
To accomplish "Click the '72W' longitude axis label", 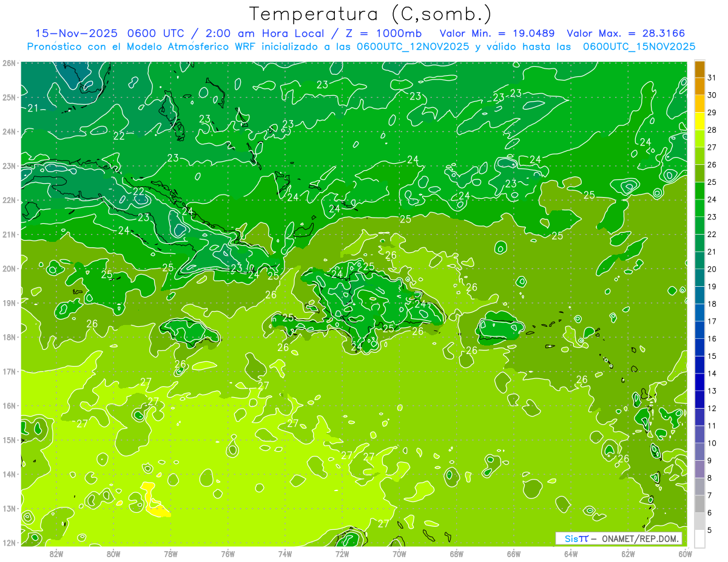I will click(342, 554).
